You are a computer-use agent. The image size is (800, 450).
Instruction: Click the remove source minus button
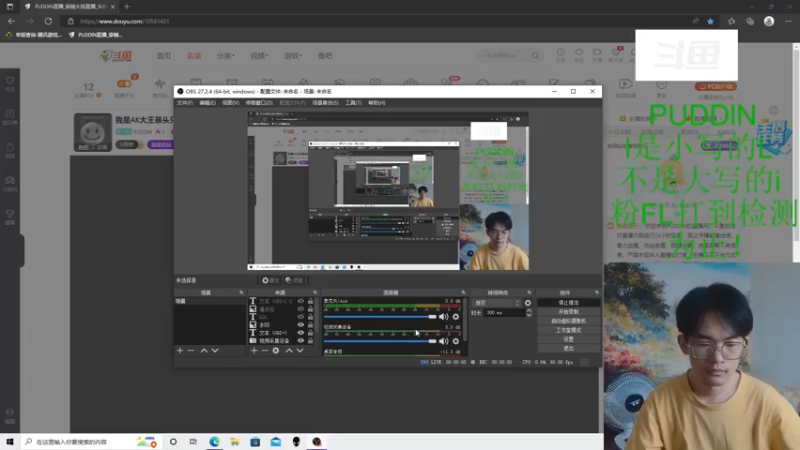click(x=264, y=351)
